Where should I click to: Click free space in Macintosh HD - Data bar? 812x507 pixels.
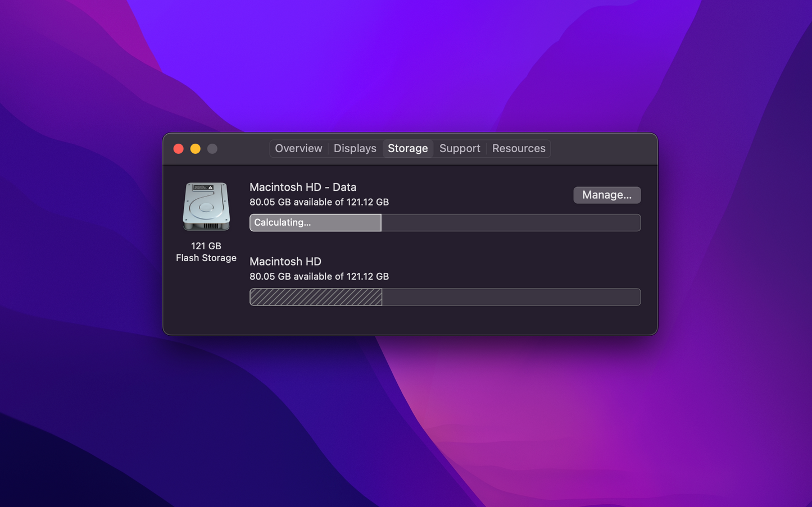[x=510, y=223]
